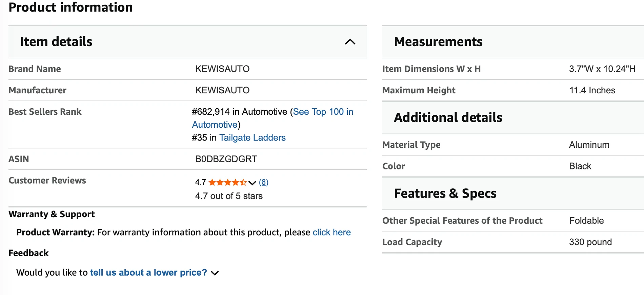Screen dimensions: 644x295
Task: Click the Warranty & Support heading
Action: point(52,214)
